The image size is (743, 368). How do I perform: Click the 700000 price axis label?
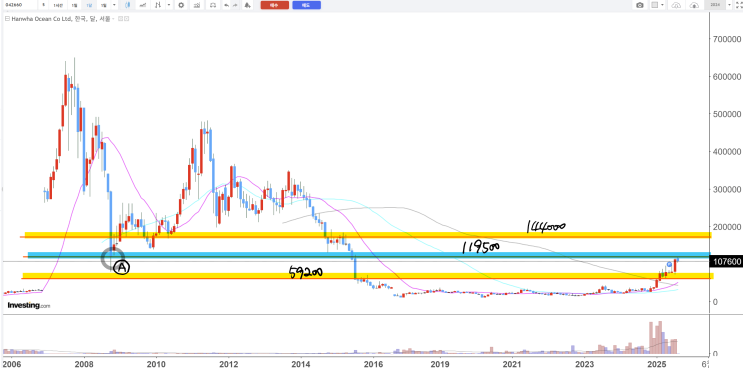pos(726,39)
